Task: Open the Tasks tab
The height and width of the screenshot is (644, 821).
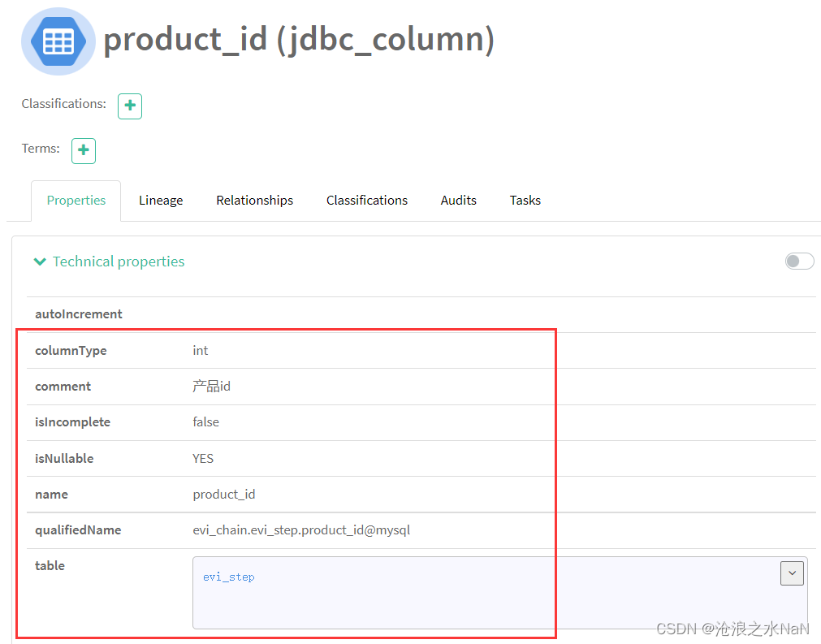Action: click(x=525, y=200)
